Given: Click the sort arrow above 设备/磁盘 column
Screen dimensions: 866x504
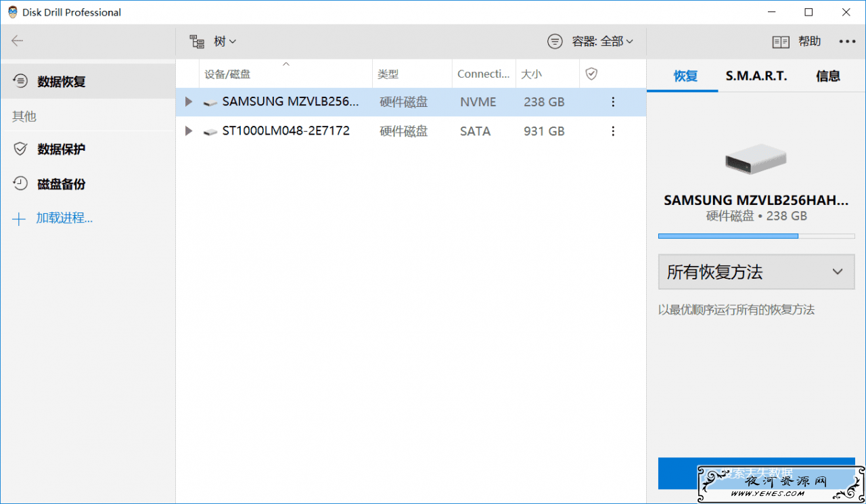Looking at the screenshot, I should [286, 64].
